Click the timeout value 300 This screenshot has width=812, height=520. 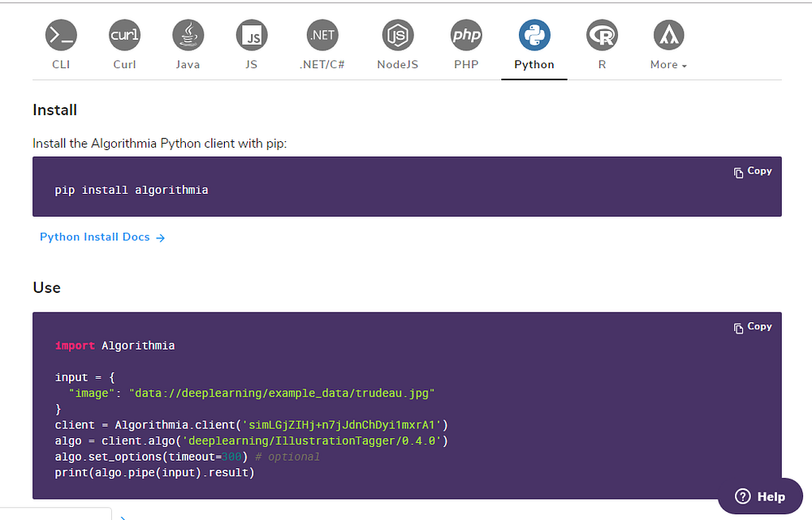click(231, 457)
